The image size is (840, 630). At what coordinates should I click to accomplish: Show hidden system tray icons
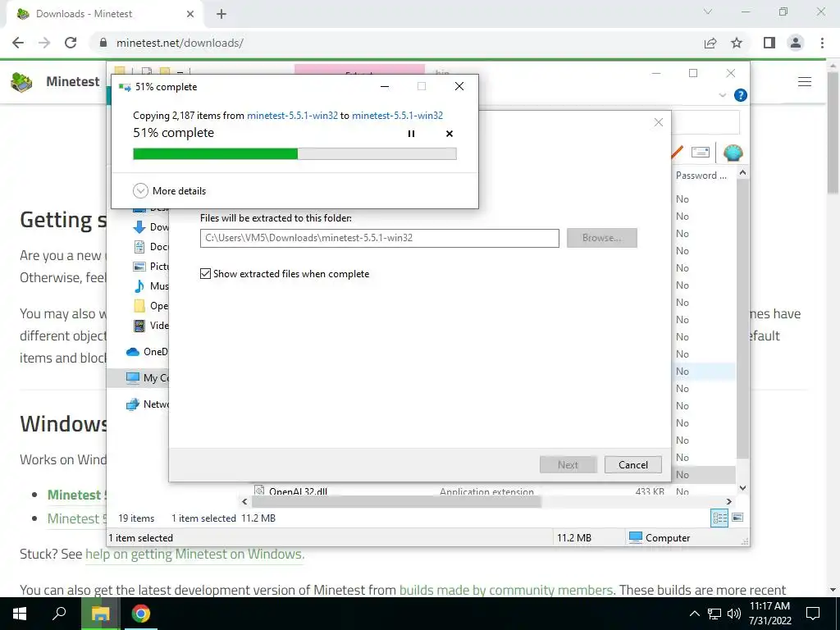point(694,614)
